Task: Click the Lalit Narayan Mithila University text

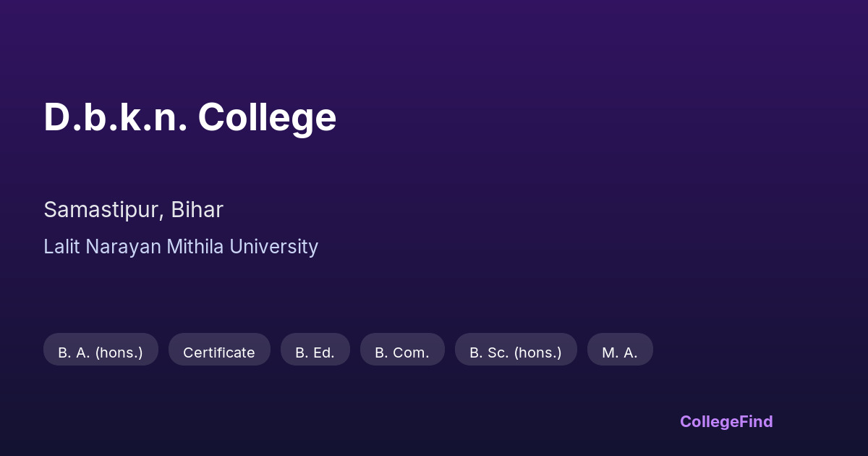Action: (x=181, y=247)
